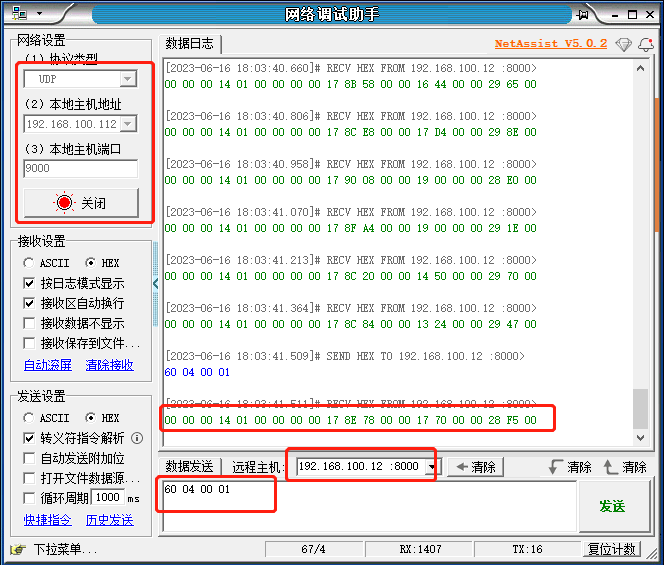The image size is (664, 565).
Task: Click the 67/4 status field
Action: [313, 549]
